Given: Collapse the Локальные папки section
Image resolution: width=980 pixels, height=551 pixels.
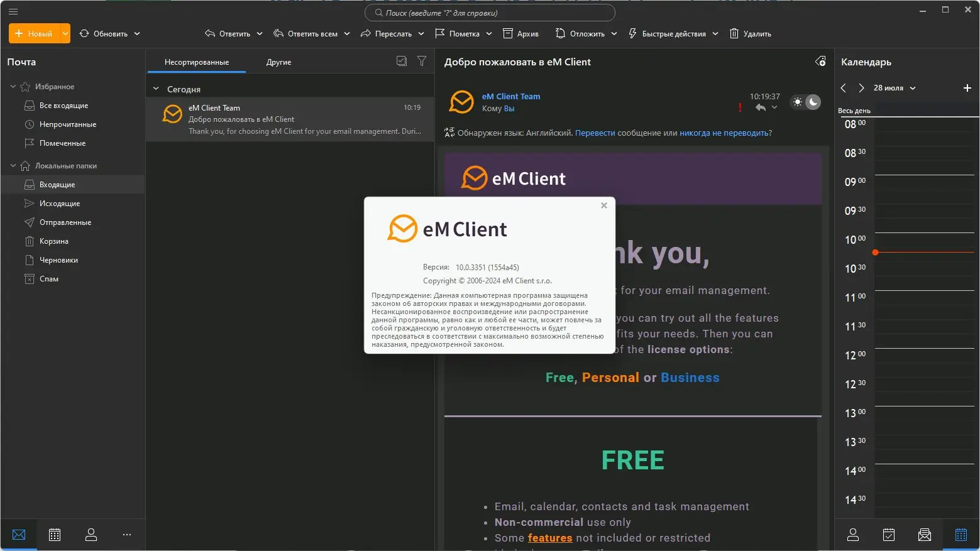Looking at the screenshot, I should (13, 166).
